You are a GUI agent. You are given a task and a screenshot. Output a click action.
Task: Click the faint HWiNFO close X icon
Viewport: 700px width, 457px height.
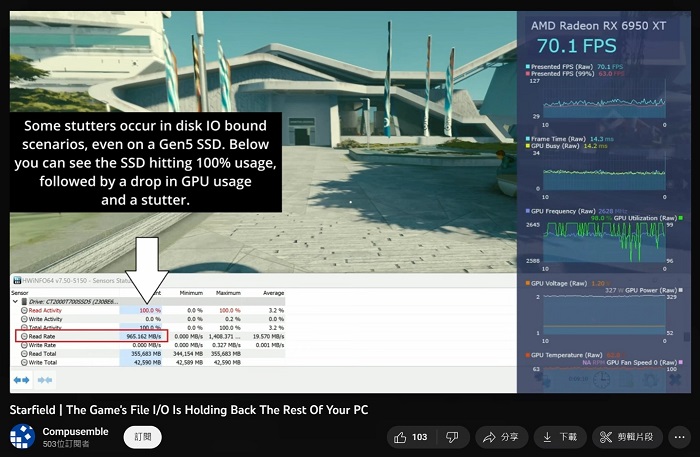(x=675, y=380)
